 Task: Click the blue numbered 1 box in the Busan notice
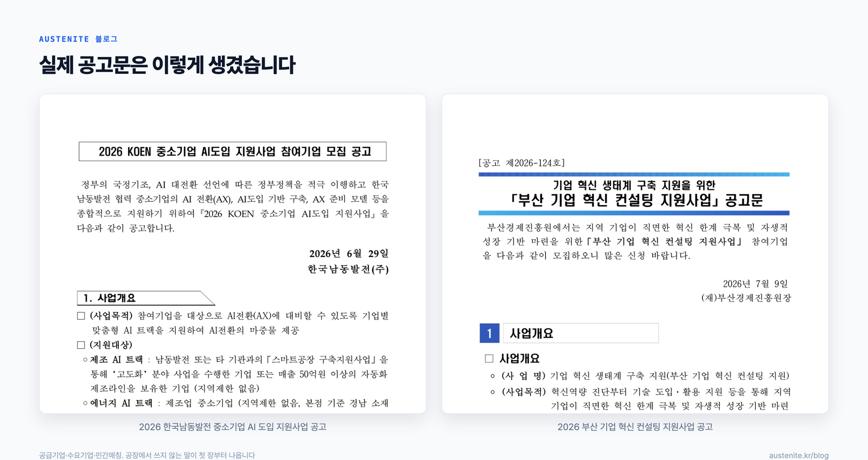pos(489,333)
